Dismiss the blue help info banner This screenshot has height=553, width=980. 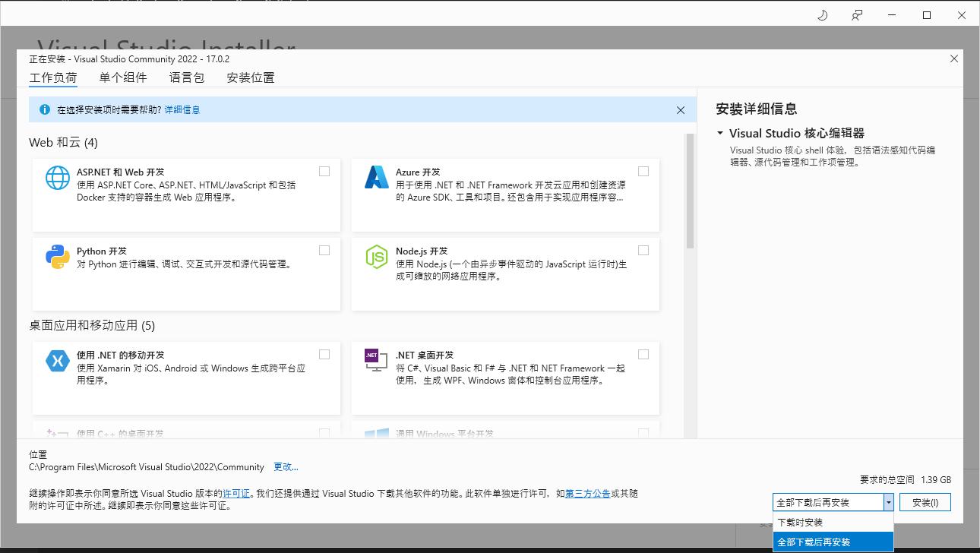click(x=681, y=110)
